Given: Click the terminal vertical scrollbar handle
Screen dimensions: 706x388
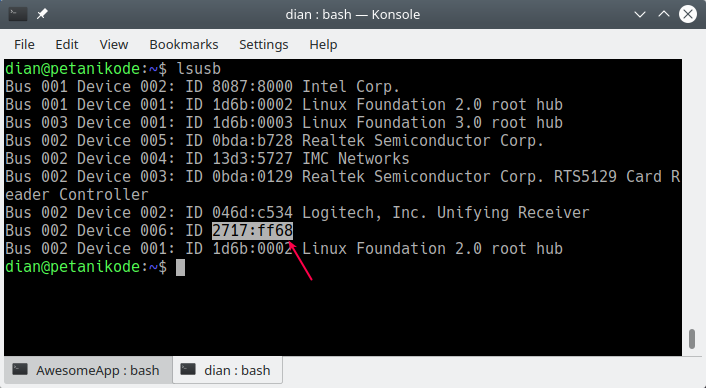Looking at the screenshot, I should point(692,339).
